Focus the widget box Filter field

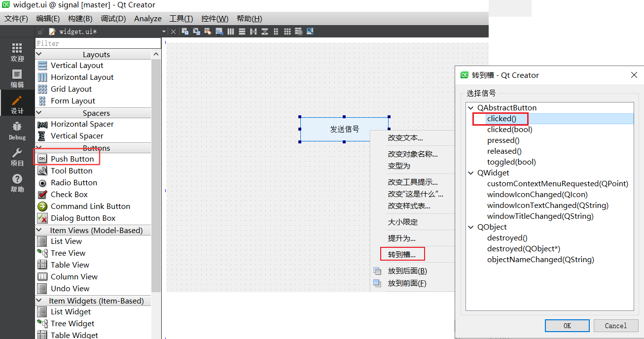98,43
